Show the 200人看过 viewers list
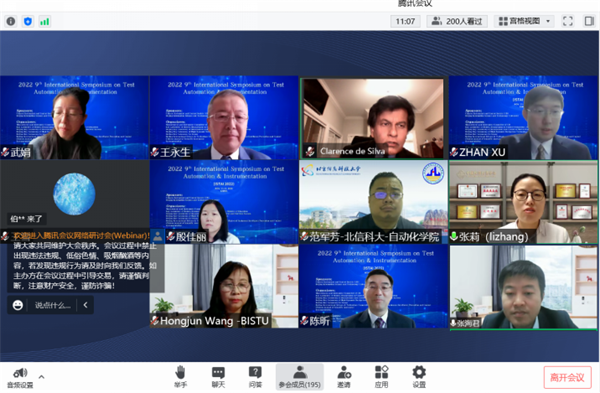Image resolution: width=600 pixels, height=393 pixels. click(457, 21)
